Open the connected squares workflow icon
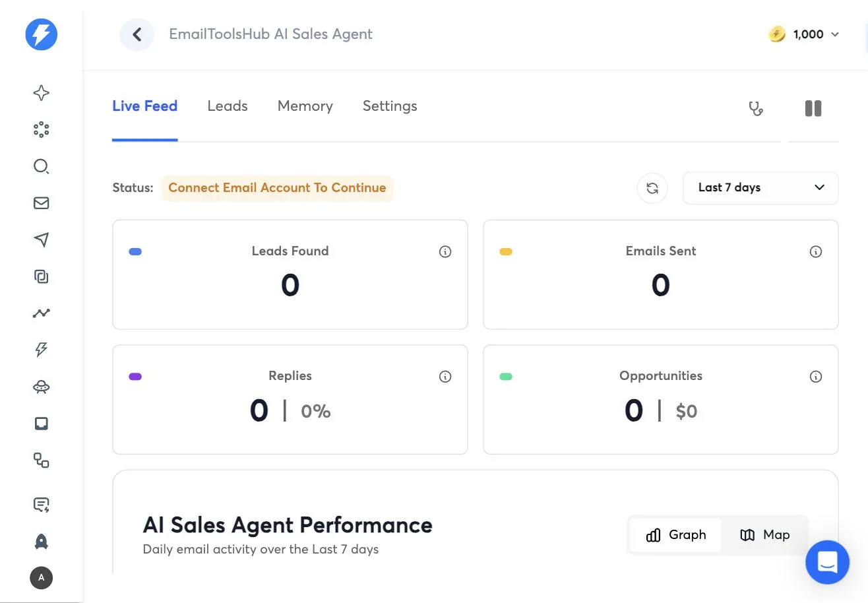Screen dimensions: 868x603 tap(42, 460)
